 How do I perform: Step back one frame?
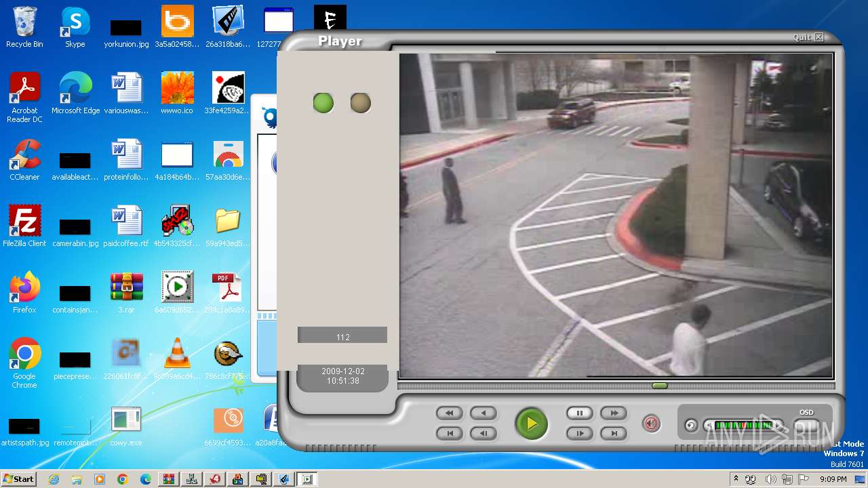click(x=484, y=433)
